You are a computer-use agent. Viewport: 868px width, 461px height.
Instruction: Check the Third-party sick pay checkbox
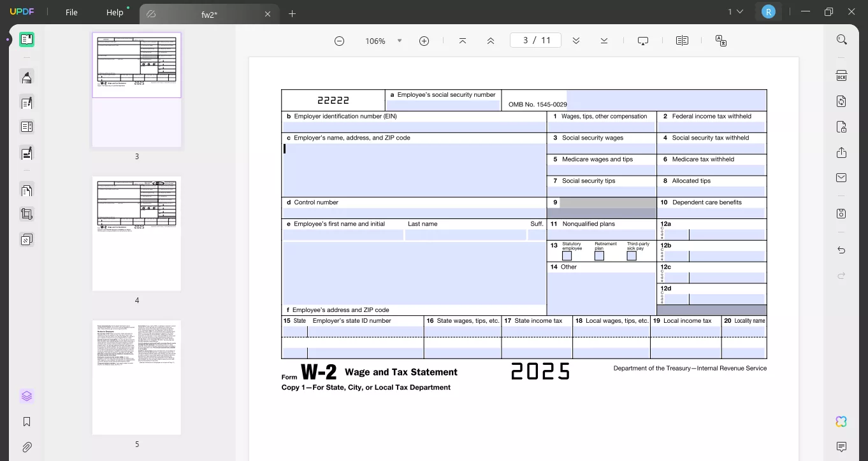pyautogui.click(x=631, y=255)
